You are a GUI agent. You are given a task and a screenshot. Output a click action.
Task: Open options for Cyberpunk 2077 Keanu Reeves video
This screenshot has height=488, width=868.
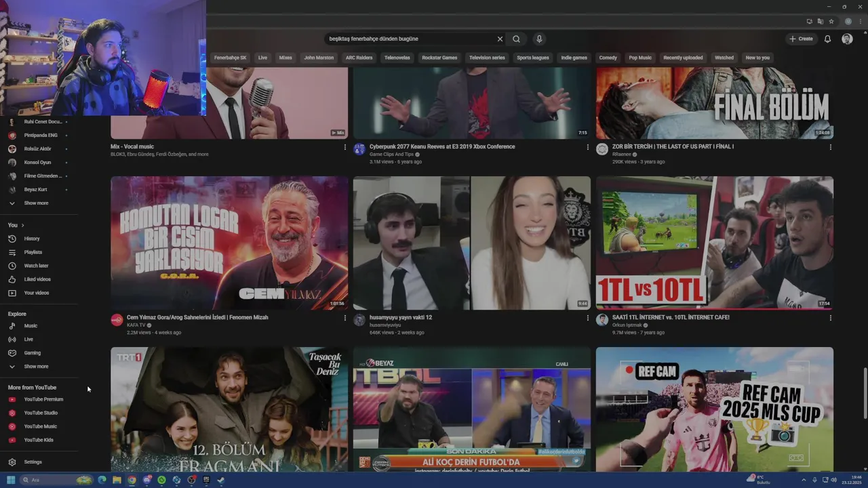tap(587, 147)
